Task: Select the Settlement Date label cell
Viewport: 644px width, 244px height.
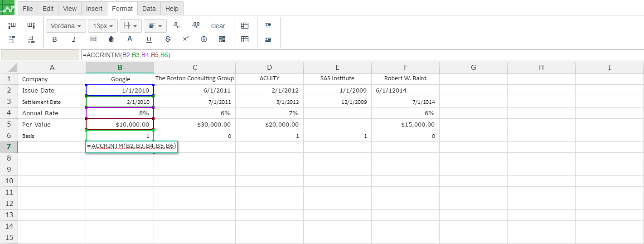Action: (x=52, y=102)
